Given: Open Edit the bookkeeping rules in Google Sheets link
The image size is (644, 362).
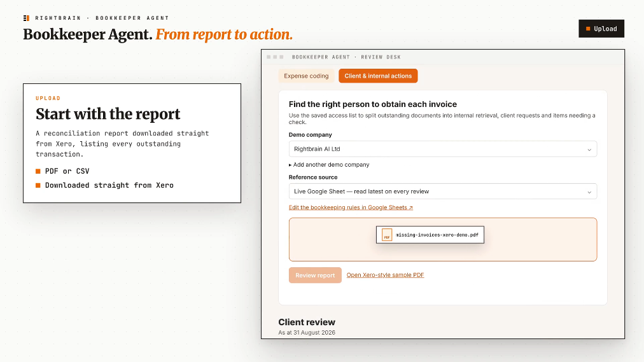Looking at the screenshot, I should tap(351, 207).
